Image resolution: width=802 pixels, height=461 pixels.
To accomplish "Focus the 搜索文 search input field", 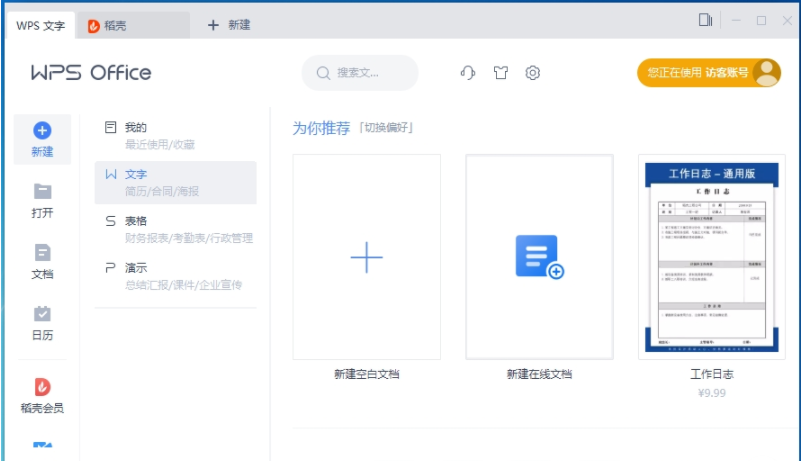I will pyautogui.click(x=360, y=73).
